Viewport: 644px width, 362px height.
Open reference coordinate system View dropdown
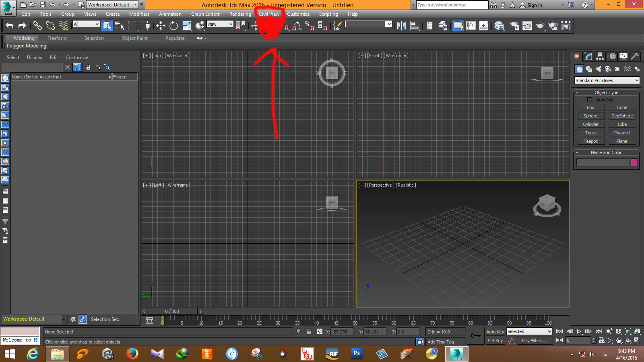point(220,24)
